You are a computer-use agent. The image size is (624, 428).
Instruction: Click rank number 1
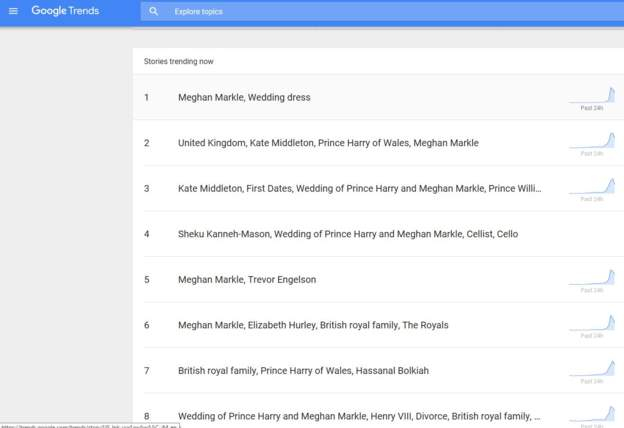tap(146, 98)
